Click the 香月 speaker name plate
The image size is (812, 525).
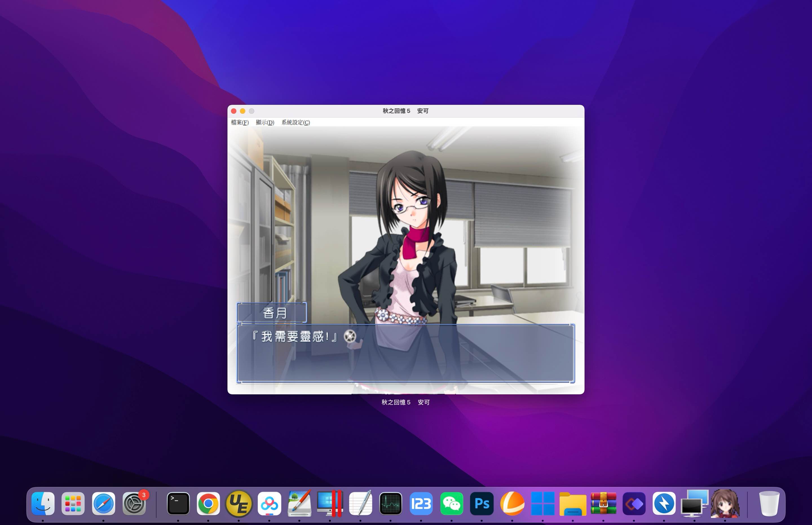(x=272, y=313)
